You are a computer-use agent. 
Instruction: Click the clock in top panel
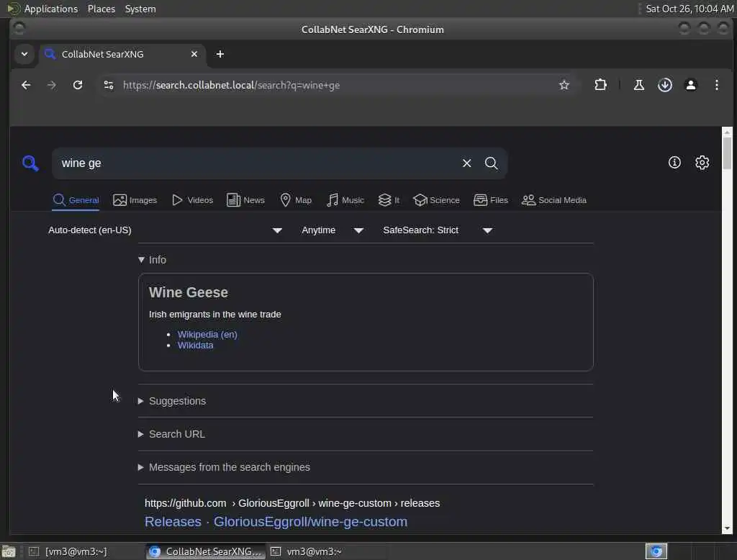689,9
